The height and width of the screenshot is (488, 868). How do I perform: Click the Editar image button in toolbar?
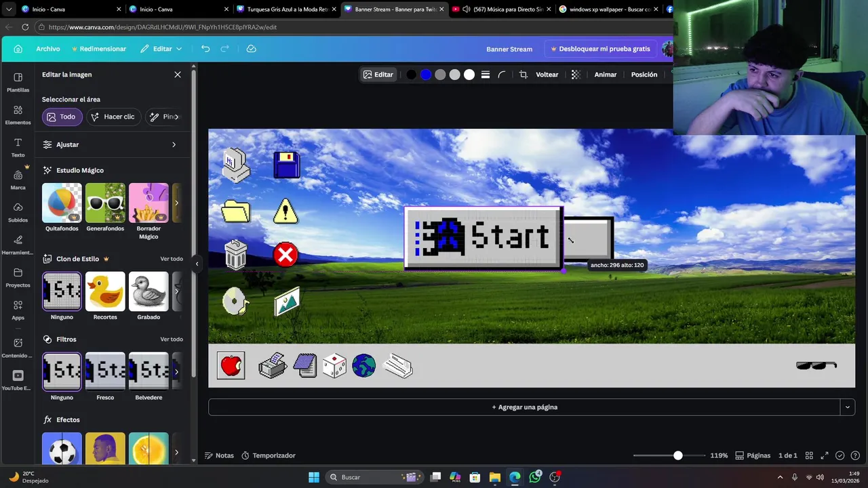[378, 75]
